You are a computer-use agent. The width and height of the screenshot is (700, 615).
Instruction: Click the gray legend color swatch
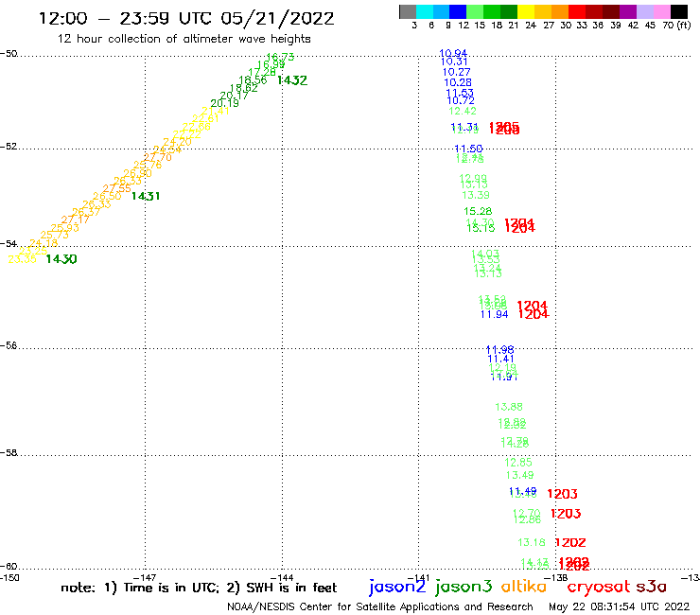[408, 11]
